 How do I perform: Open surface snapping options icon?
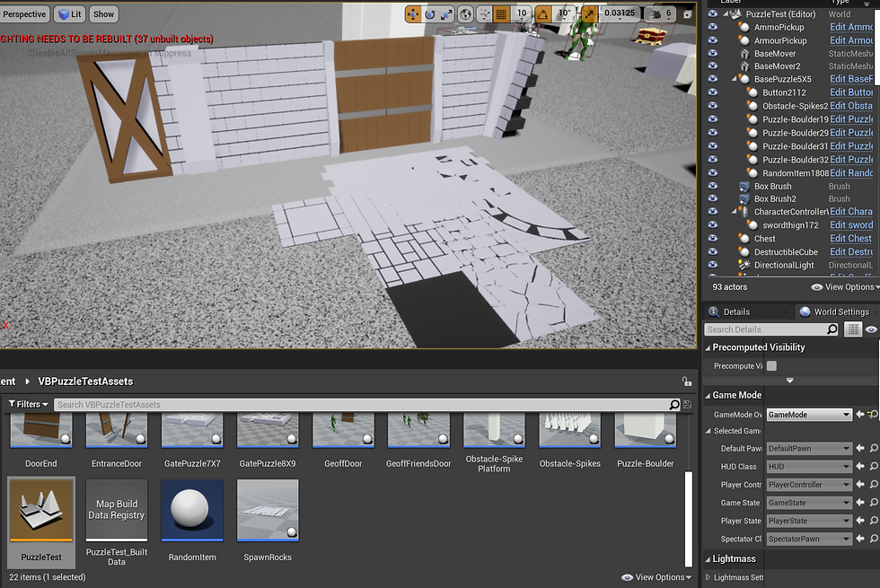click(484, 14)
